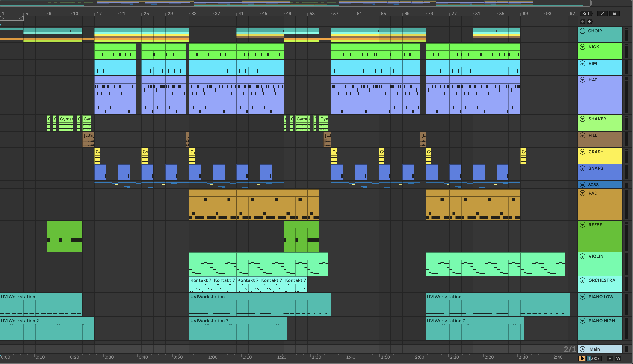Viewport: 633px width, 364px height.
Task: Jump to the next locator arrow
Action: click(589, 22)
